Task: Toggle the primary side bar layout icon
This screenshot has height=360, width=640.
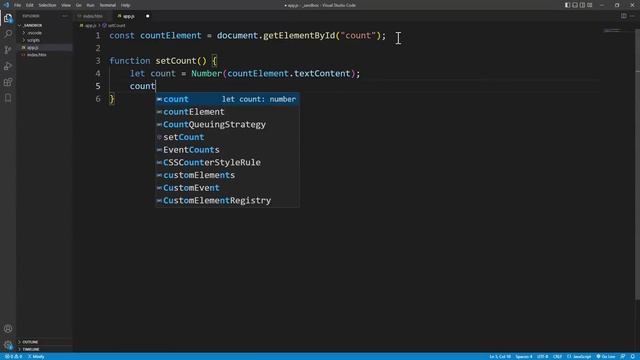Action: 567,5
